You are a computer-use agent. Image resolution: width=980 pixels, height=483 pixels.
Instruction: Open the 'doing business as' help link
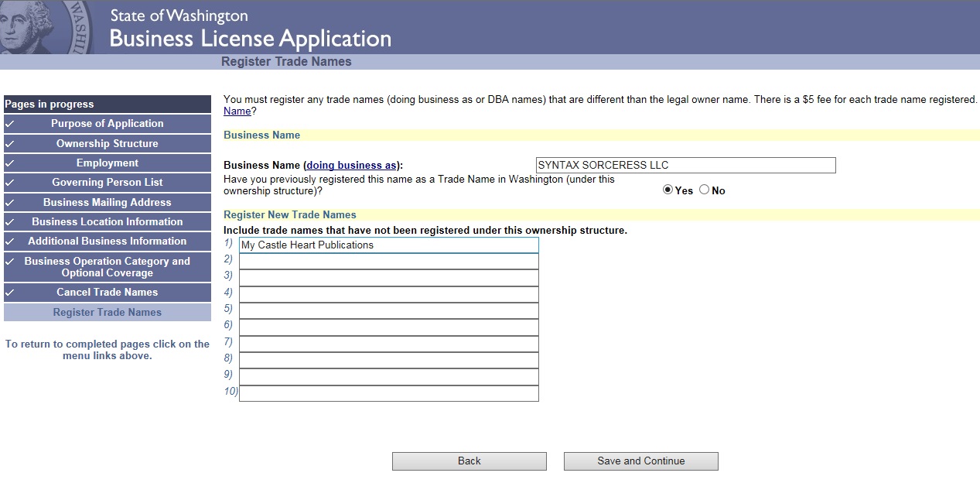(x=352, y=166)
